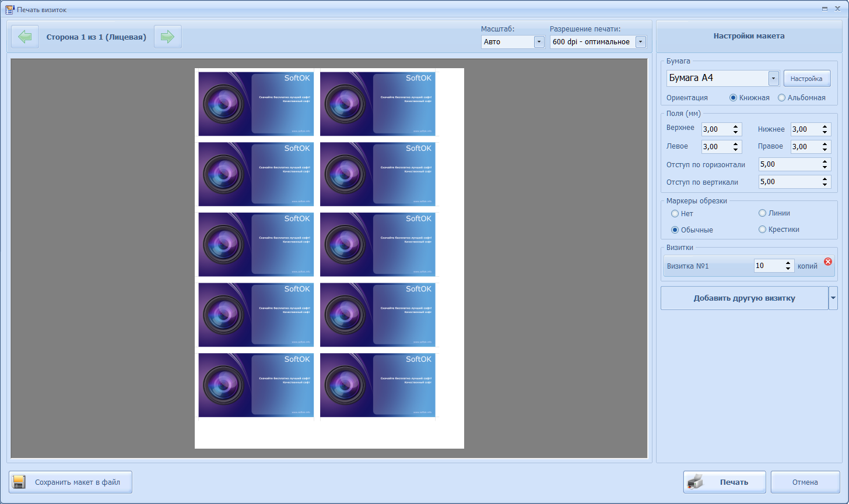Screen dimensions: 849x504
Task: Remove Визитка №1 with the red delete icon
Action: [x=827, y=262]
